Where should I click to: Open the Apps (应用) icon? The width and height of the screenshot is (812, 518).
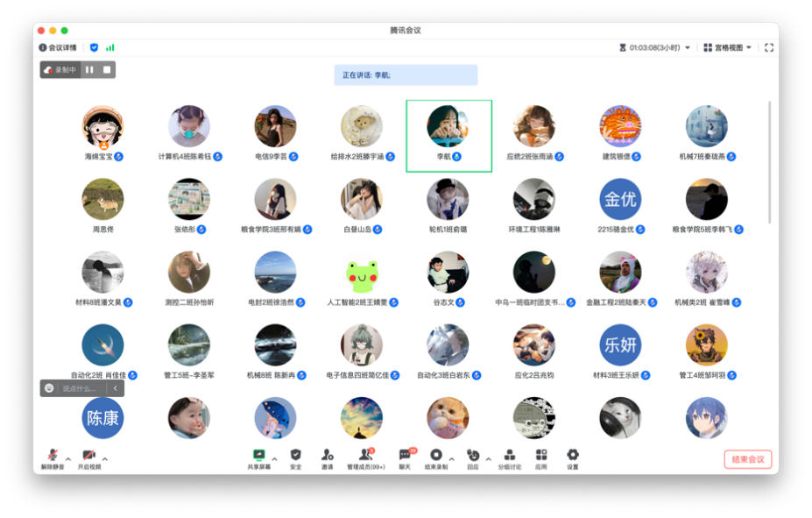tap(541, 458)
